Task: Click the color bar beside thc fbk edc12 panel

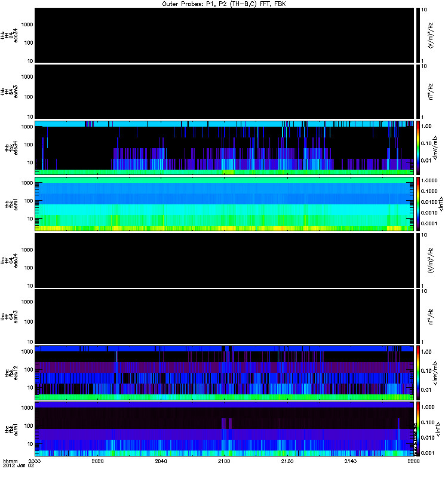Action: click(418, 373)
